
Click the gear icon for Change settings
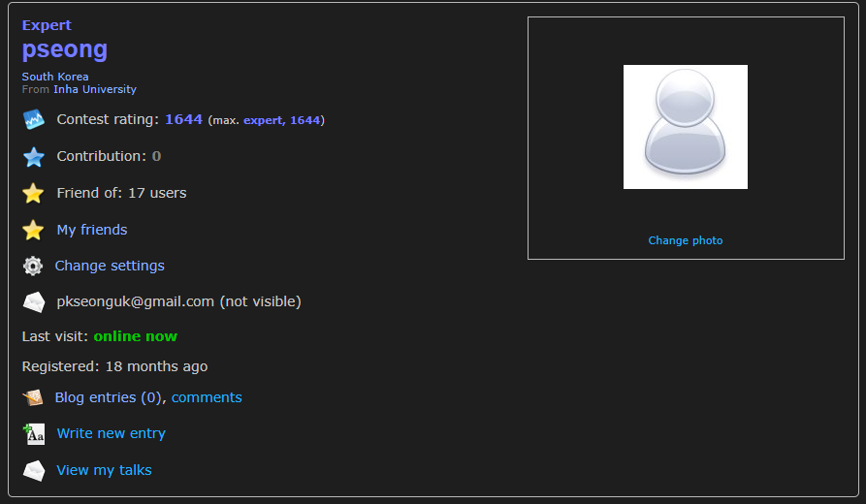pos(33,267)
